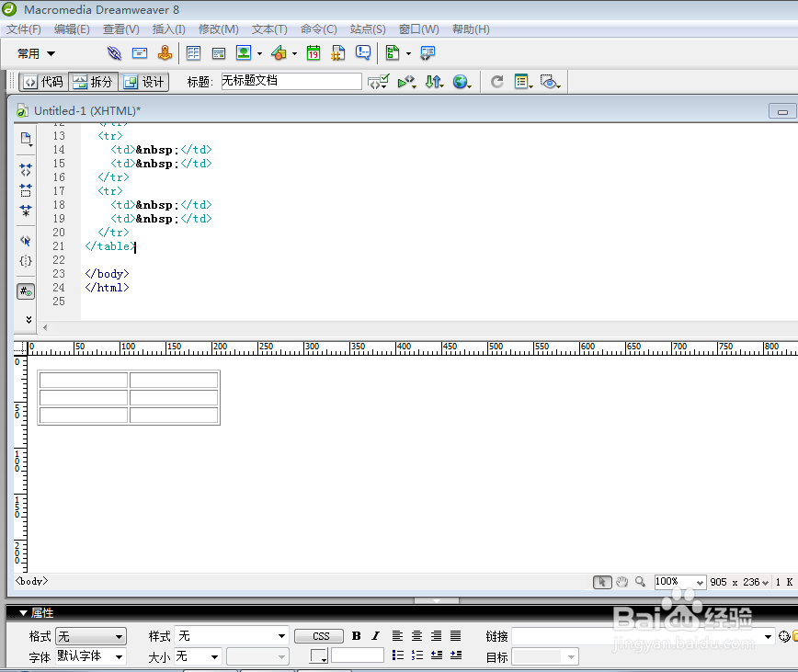798x672 pixels.
Task: Open the 站点(S) menu
Action: 368,29
